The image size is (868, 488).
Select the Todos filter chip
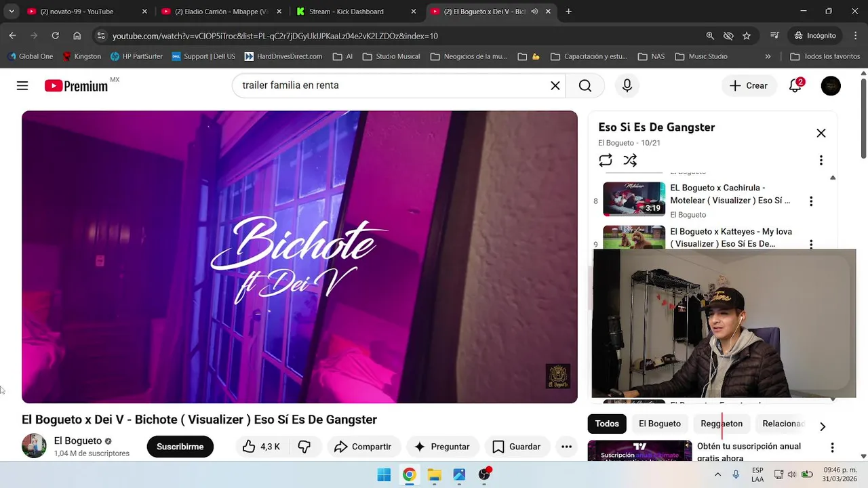click(x=607, y=424)
